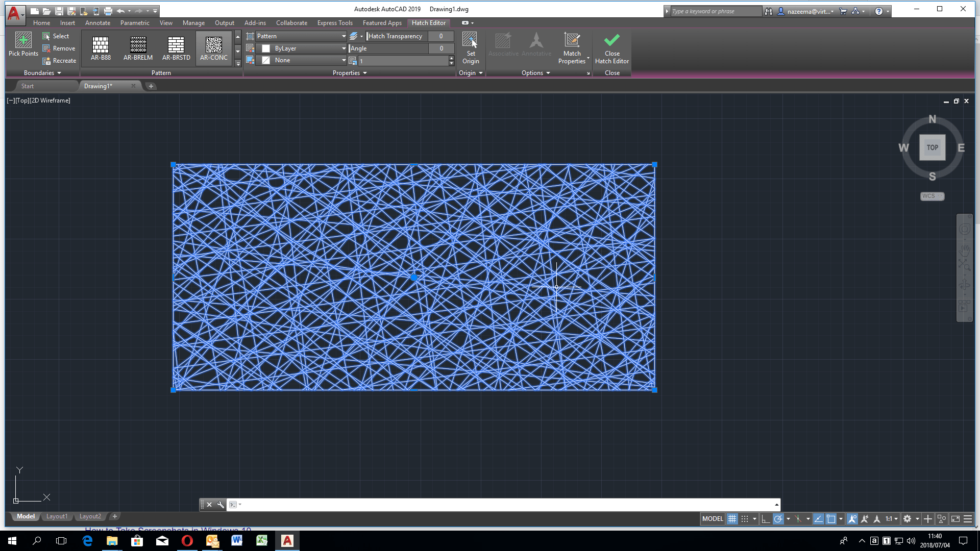Viewport: 980px width, 551px height.
Task: Open the hatch type Pattern dropdown
Action: point(344,36)
